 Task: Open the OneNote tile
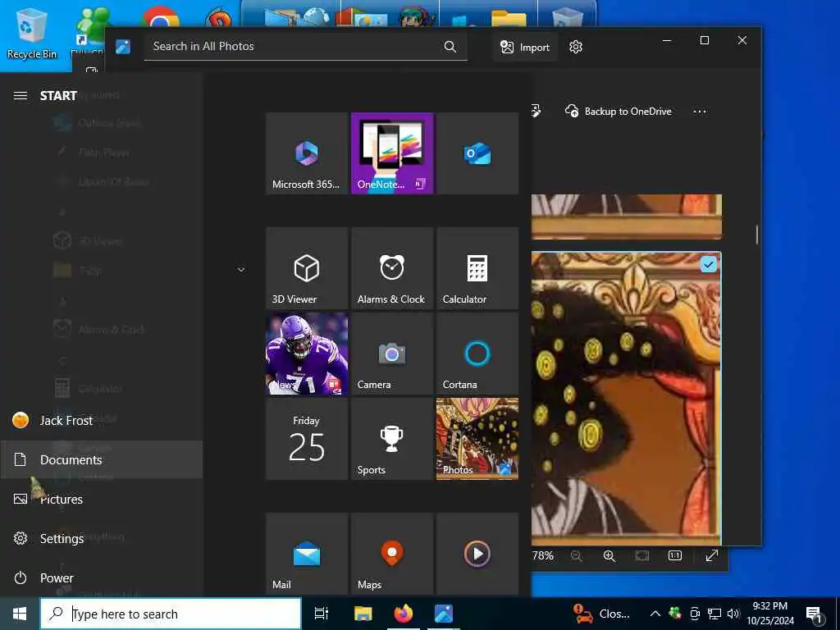[x=392, y=153]
